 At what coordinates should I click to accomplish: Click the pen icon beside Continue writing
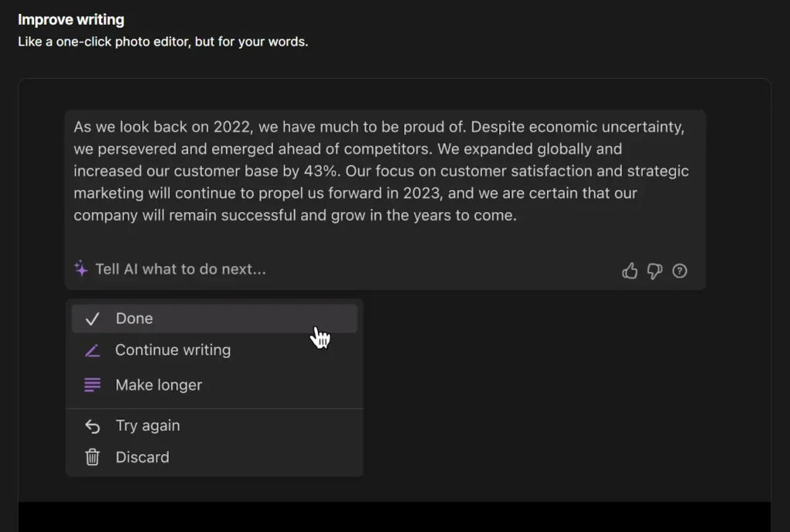[93, 350]
